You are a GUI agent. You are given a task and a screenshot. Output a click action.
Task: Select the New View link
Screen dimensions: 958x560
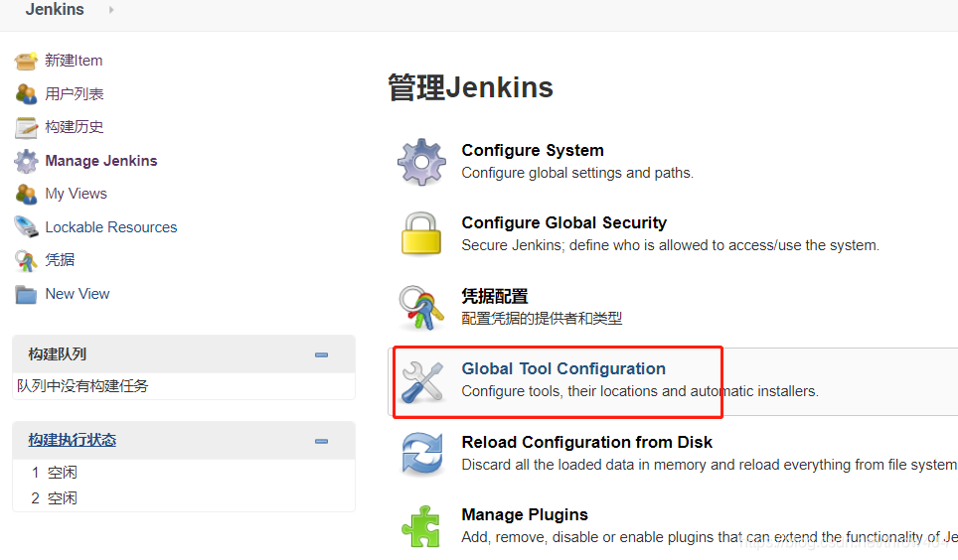[78, 294]
